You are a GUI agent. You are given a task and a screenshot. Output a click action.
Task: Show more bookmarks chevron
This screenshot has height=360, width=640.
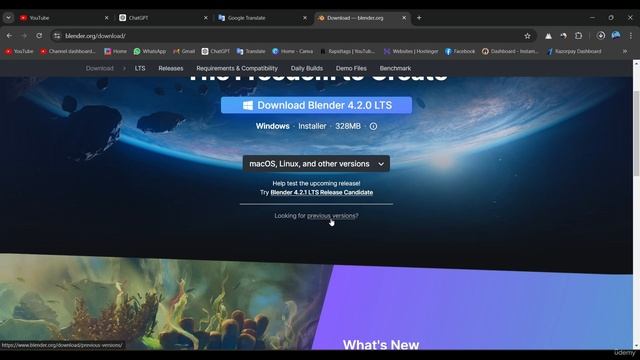pyautogui.click(x=624, y=51)
